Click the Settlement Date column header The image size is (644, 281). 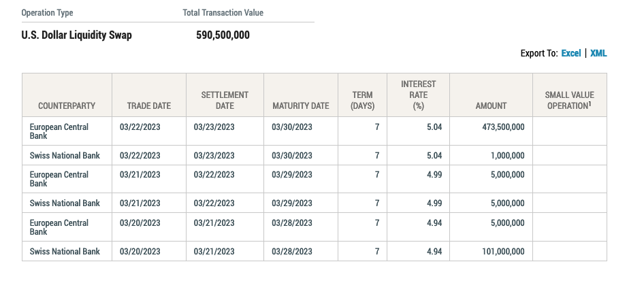point(225,100)
